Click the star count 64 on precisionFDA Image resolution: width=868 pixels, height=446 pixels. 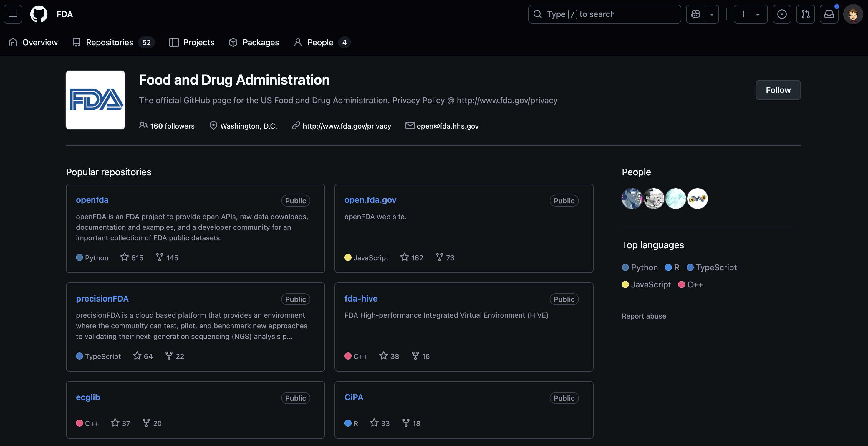tap(143, 356)
